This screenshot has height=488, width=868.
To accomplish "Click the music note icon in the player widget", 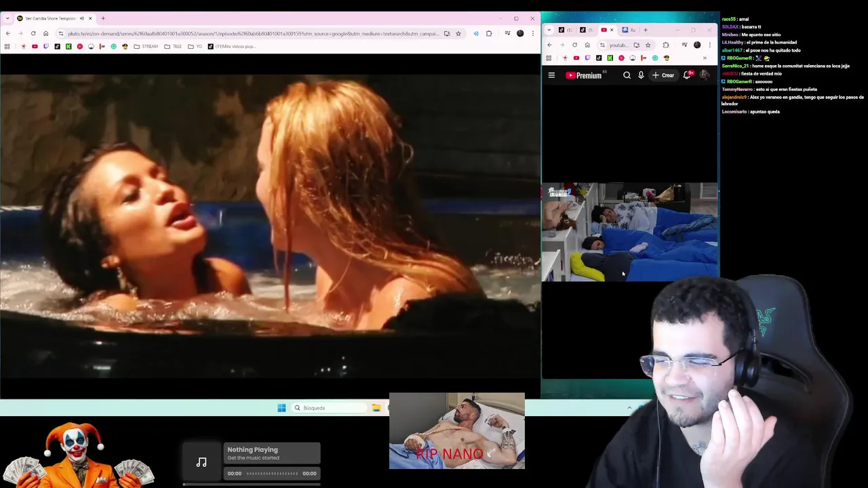I will tap(201, 462).
